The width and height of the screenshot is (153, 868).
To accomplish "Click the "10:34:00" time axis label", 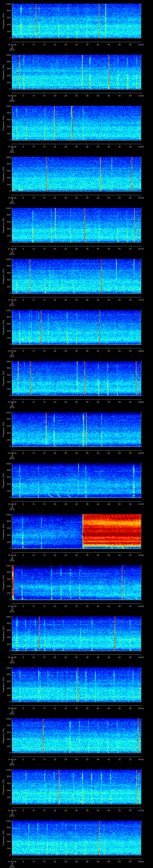I will pos(12,197).
